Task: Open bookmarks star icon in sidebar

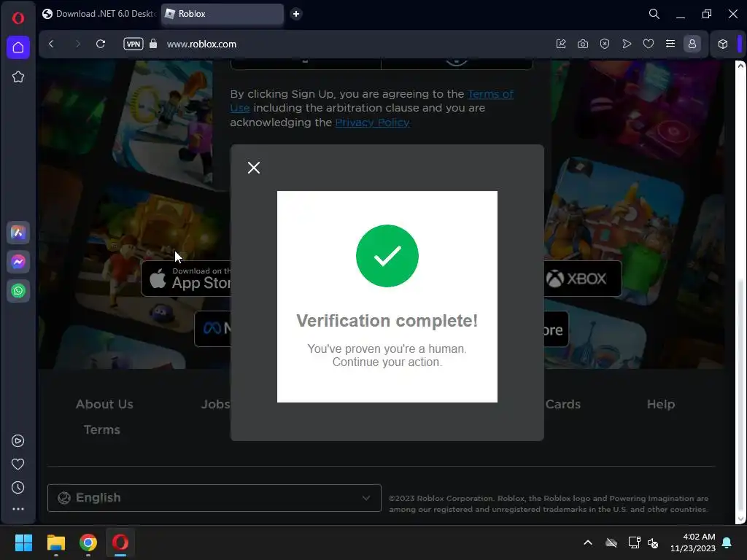Action: pyautogui.click(x=18, y=77)
